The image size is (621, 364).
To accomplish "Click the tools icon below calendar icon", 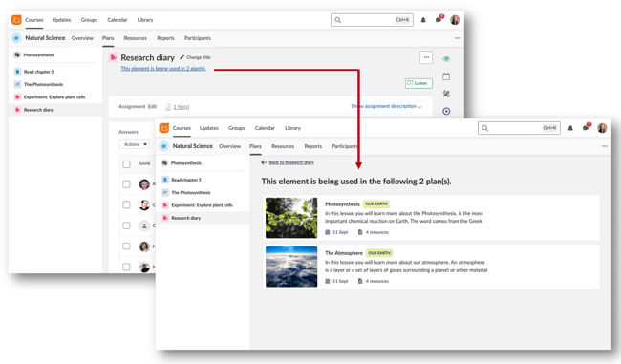I will (446, 94).
